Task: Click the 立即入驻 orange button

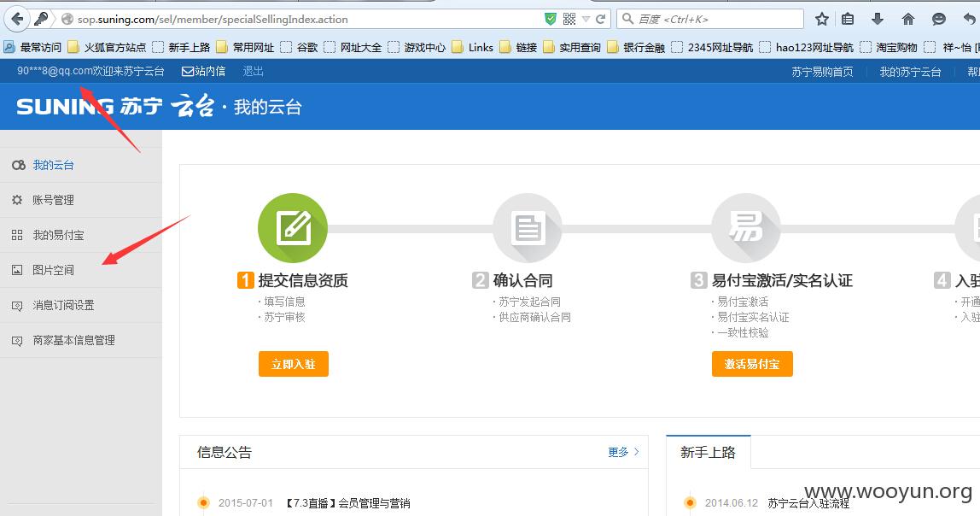Action: point(293,364)
